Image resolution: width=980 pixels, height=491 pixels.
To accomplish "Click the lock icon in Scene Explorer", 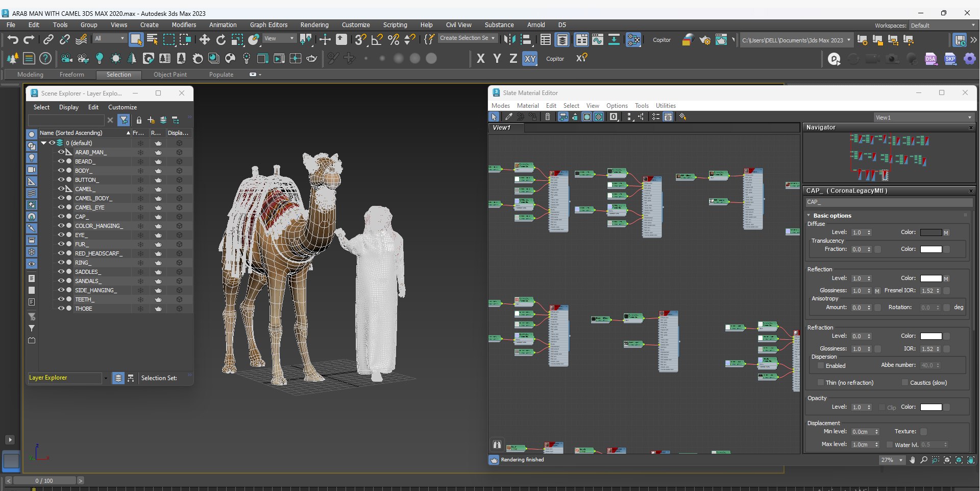I will [139, 120].
